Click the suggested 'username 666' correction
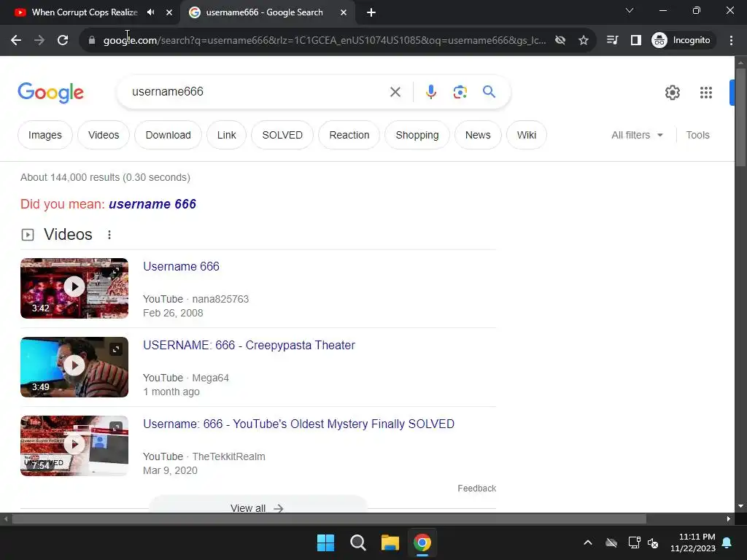Viewport: 747px width, 560px height. (x=152, y=204)
